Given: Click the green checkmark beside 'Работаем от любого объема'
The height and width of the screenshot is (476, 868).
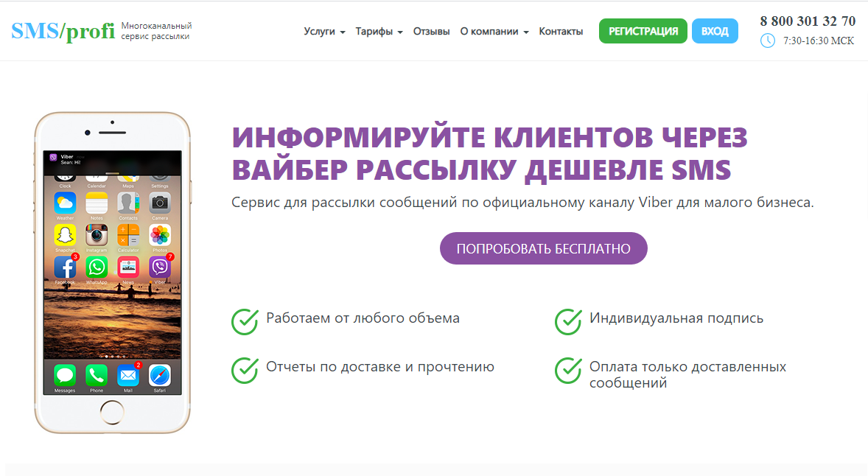Looking at the screenshot, I should click(x=244, y=321).
